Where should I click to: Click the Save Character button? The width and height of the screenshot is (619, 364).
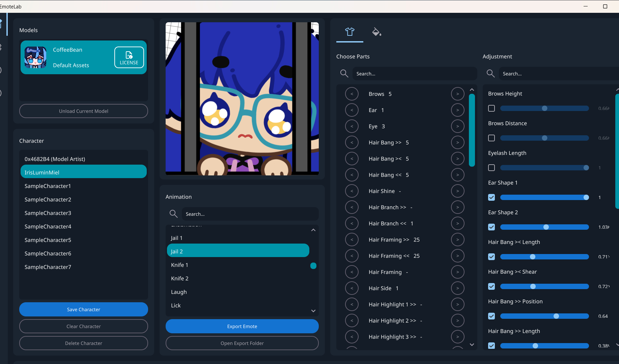tap(83, 309)
